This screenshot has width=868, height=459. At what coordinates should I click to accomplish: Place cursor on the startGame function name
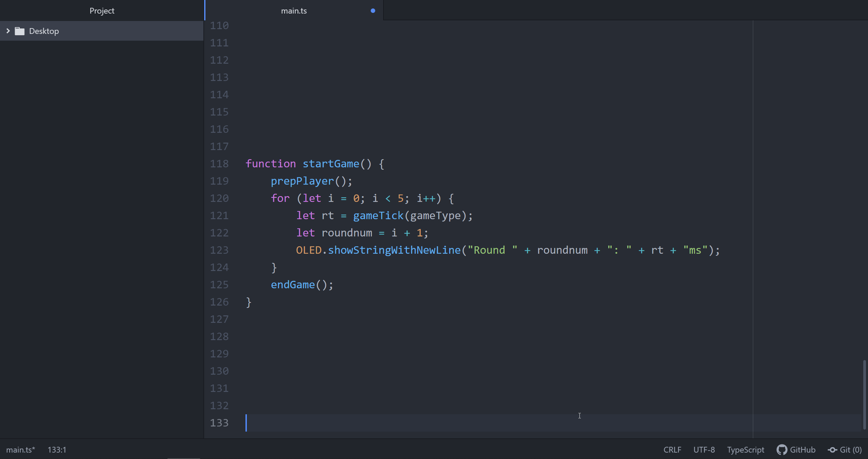[x=331, y=164]
